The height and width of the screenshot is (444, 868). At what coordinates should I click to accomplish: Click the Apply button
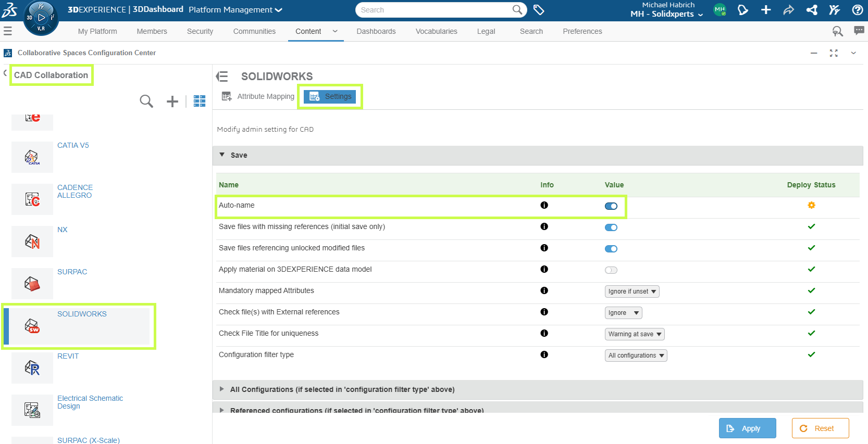point(747,428)
